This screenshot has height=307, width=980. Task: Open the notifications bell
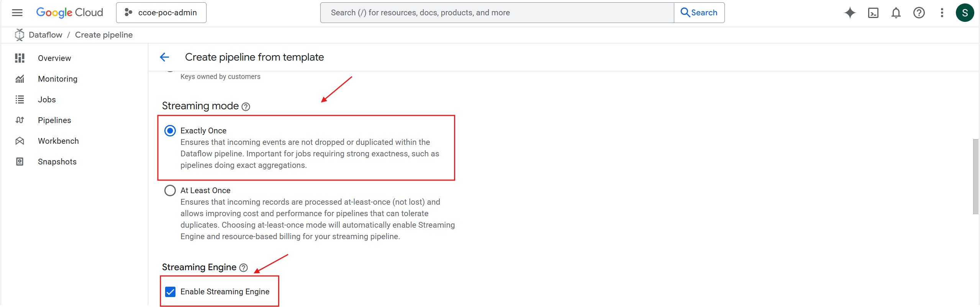click(896, 13)
